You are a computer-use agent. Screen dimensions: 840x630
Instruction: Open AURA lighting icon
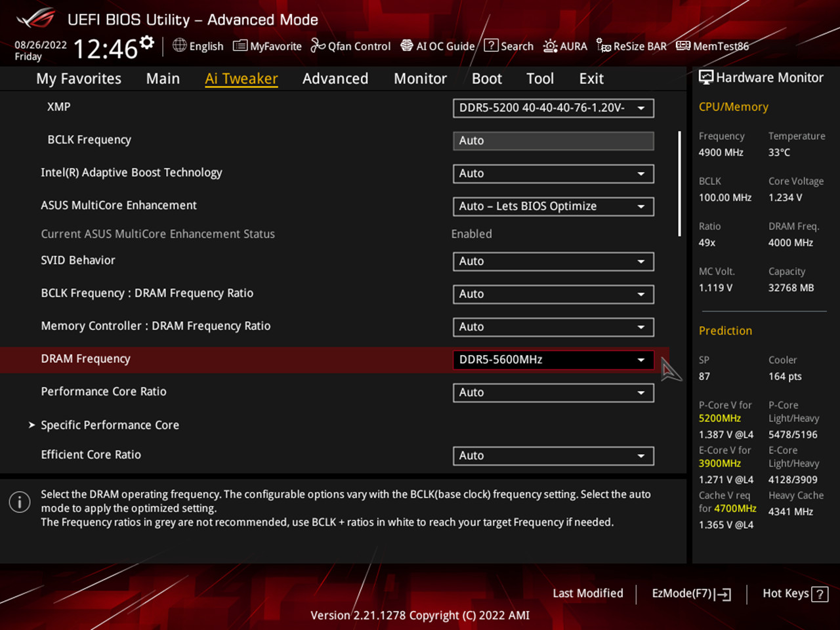click(x=550, y=46)
